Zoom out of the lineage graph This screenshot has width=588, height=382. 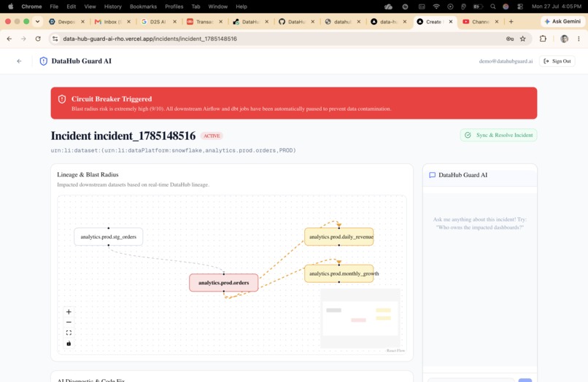pos(69,322)
